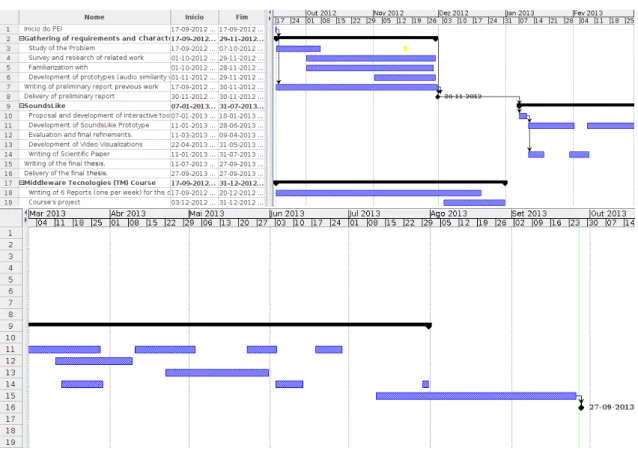Click row 15 final thesis bar in lower chart
638x451 pixels.
pyautogui.click(x=476, y=396)
